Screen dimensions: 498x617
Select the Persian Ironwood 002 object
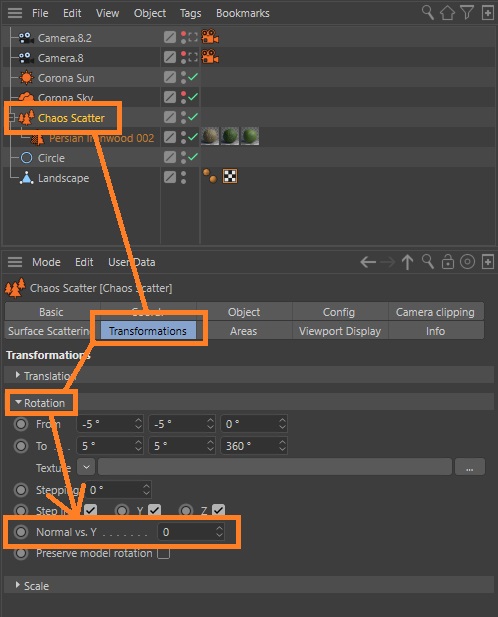tap(101, 138)
